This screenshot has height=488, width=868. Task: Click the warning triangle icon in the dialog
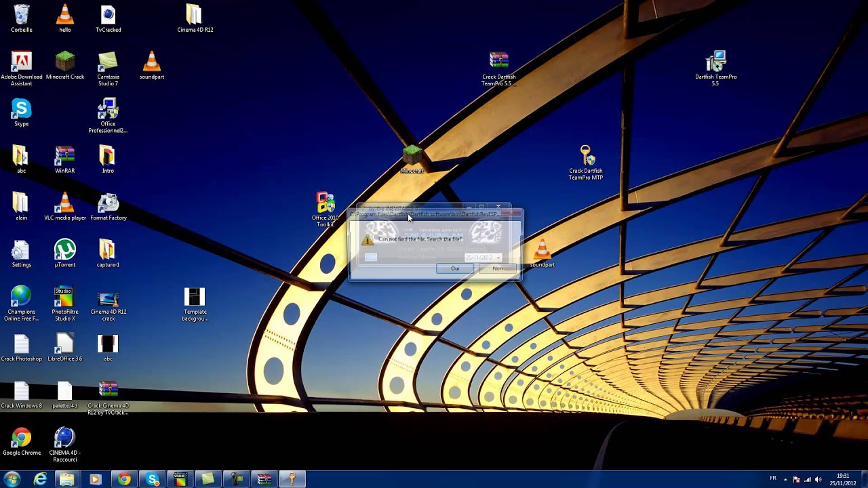point(367,240)
